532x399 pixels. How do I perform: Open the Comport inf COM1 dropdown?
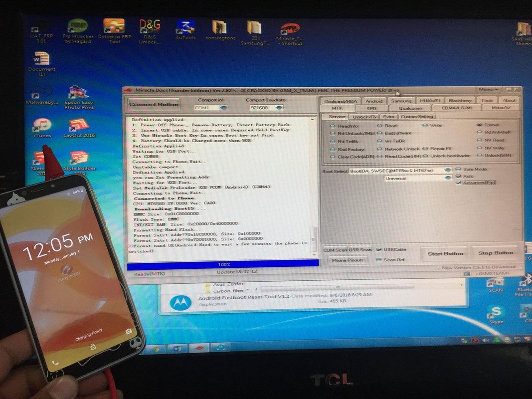210,108
